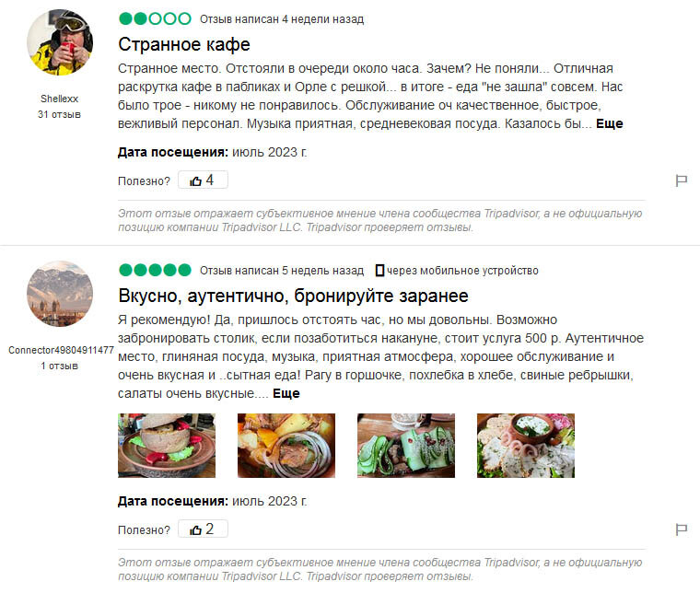Image resolution: width=700 pixels, height=593 pixels.
Task: Click the Connector49804911477 username
Action: (61, 350)
